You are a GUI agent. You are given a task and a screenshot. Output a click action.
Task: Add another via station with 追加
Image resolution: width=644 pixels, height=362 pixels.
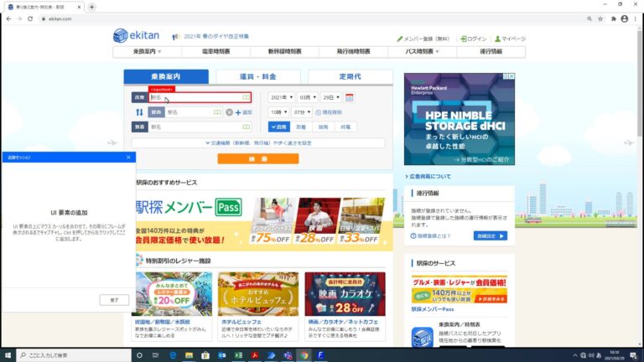coord(243,112)
